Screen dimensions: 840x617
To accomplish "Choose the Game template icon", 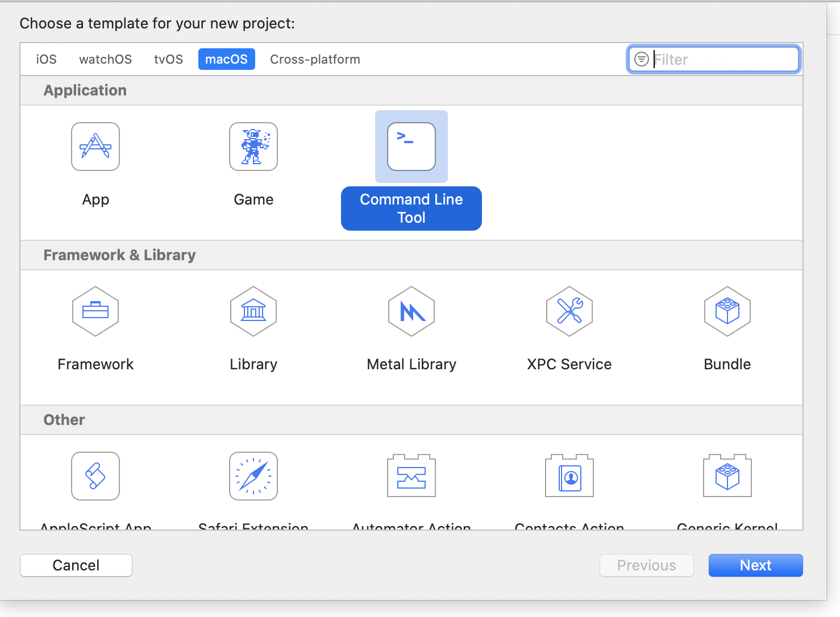I will pos(253,147).
